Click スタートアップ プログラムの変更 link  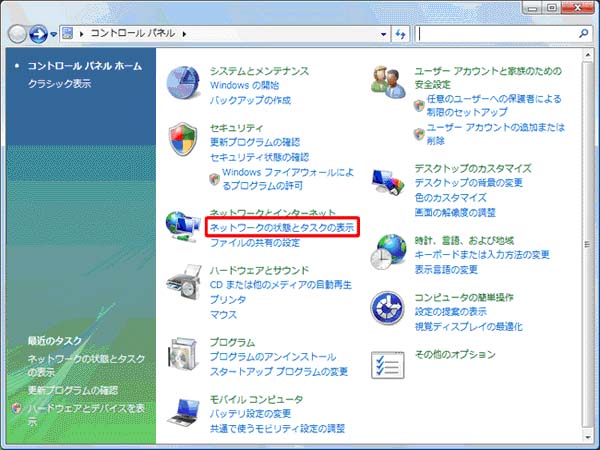(279, 372)
